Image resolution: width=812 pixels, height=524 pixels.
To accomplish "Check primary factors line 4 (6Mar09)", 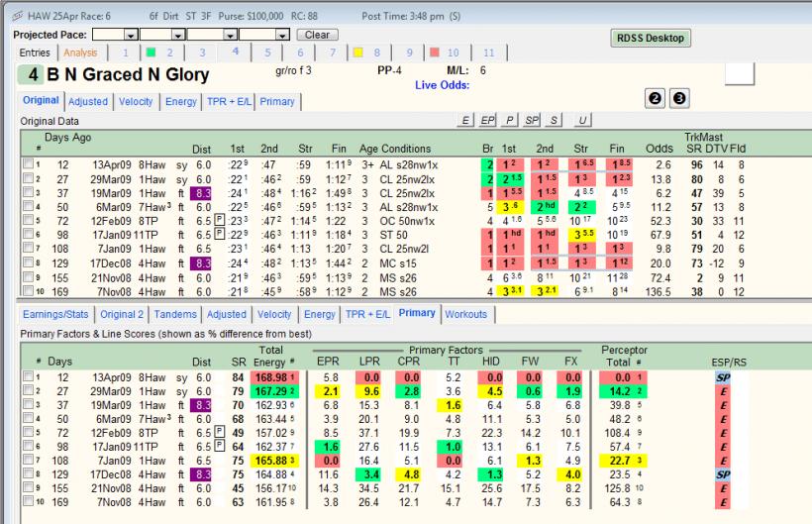I will coord(28,418).
